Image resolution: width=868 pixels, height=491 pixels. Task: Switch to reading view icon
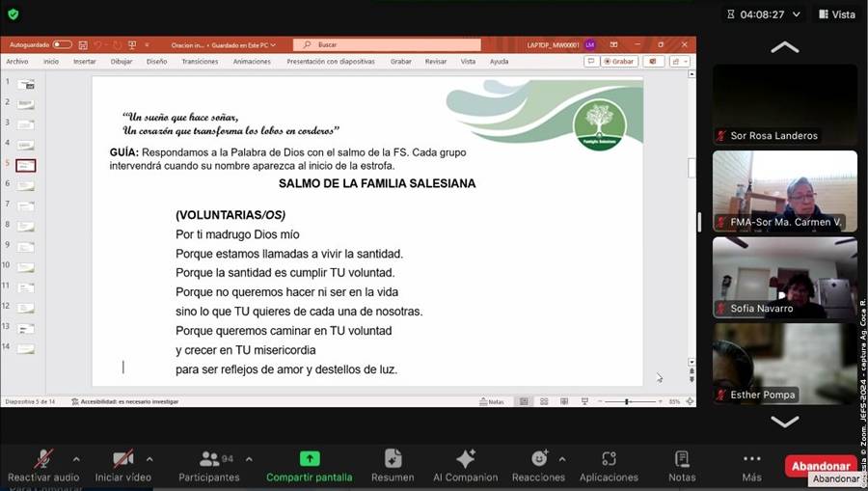(564, 401)
